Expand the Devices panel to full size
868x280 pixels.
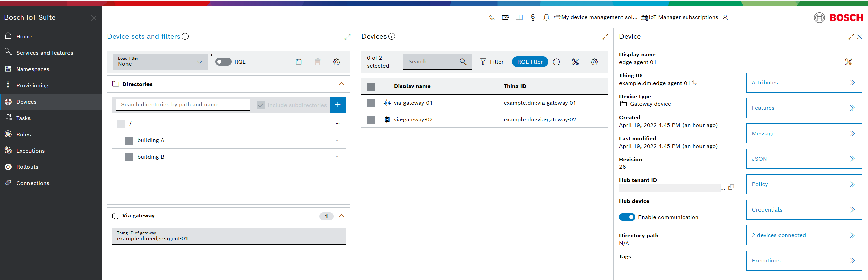point(605,37)
